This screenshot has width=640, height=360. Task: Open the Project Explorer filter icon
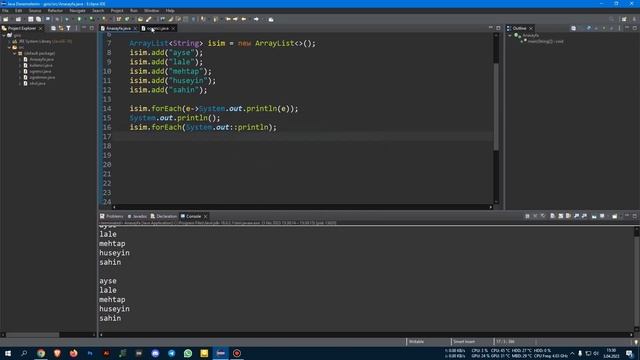pyautogui.click(x=69, y=28)
